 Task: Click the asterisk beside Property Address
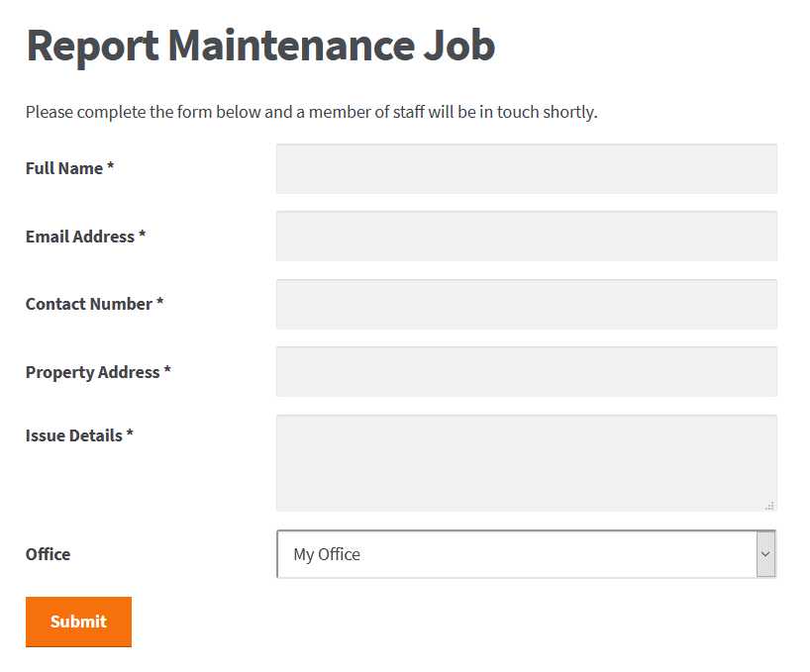click(x=167, y=370)
